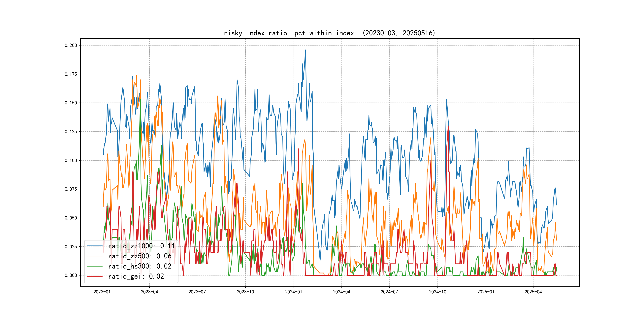Click green line swatch in legend

click(x=95, y=266)
